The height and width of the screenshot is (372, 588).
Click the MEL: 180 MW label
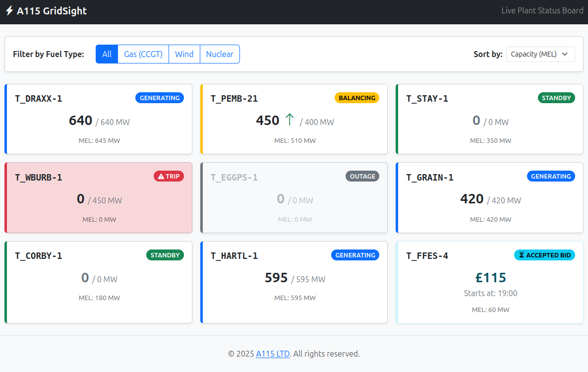[99, 298]
